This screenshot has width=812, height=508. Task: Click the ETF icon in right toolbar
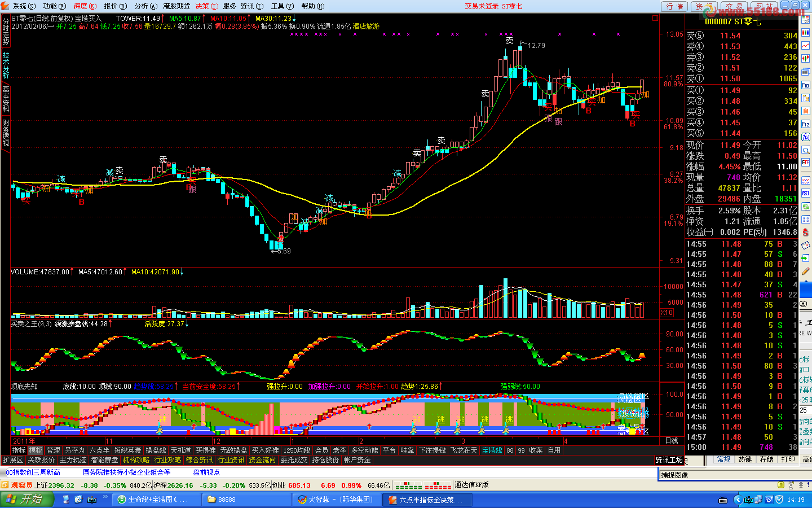point(806,163)
